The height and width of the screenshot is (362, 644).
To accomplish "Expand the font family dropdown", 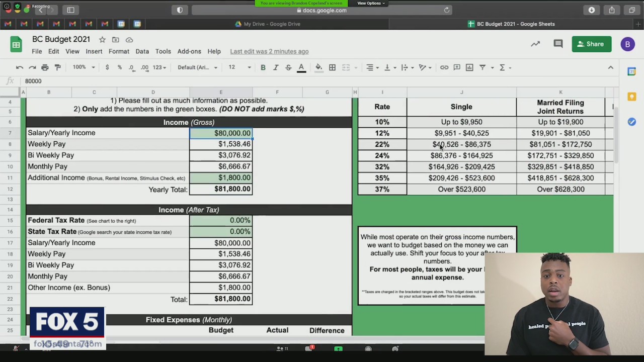I will [x=197, y=67].
